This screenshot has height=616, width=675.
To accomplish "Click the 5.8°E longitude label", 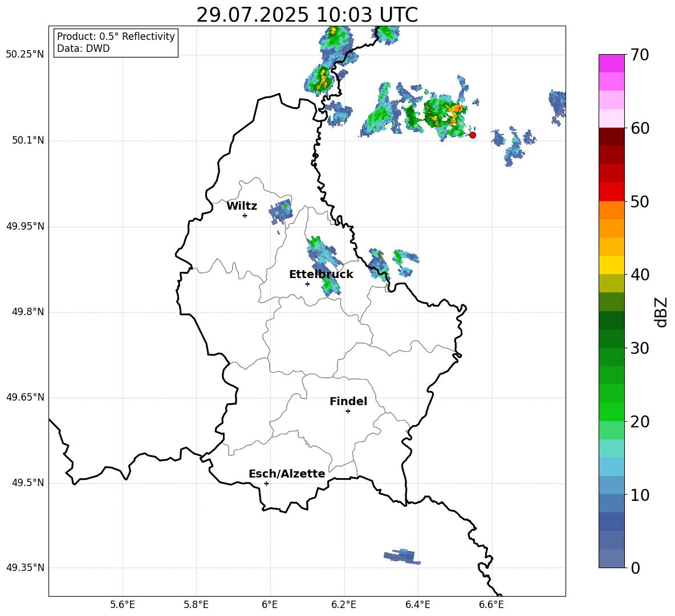I will coord(196,605).
